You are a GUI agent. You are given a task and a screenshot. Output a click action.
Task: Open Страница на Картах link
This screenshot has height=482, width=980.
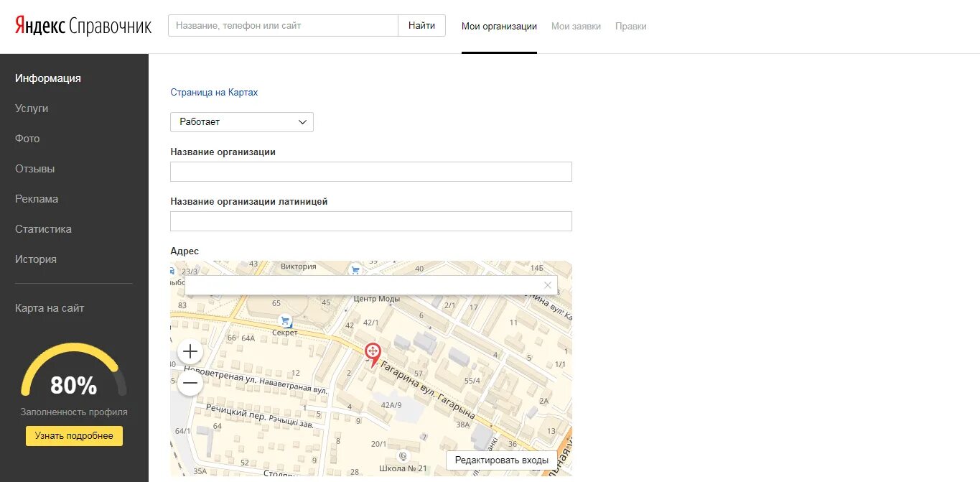click(x=214, y=93)
